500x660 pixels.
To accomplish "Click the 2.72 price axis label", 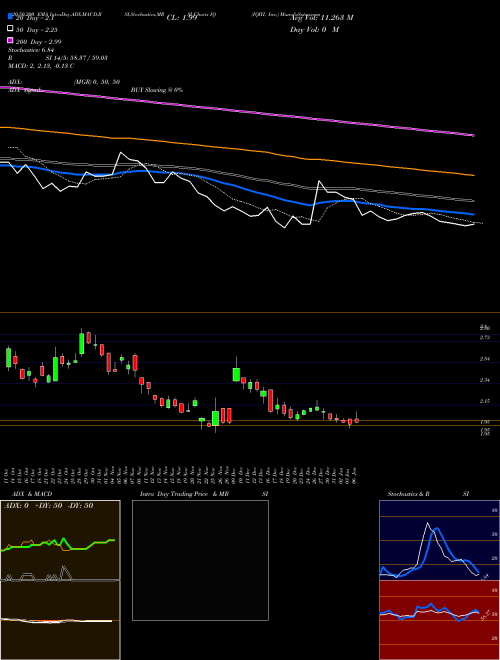I will click(x=484, y=337).
